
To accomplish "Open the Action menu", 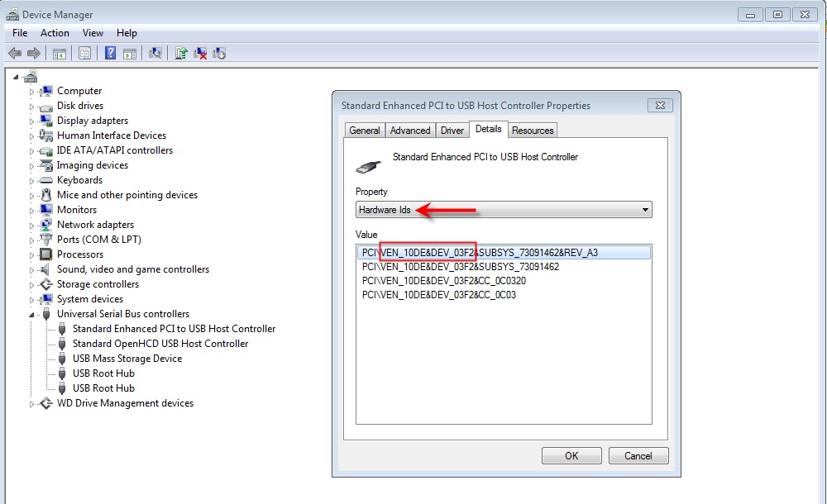I will coord(55,33).
